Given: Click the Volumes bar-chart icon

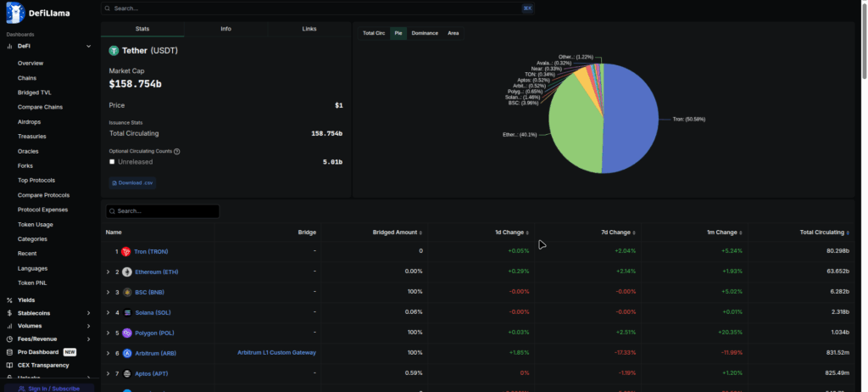Looking at the screenshot, I should (9, 326).
